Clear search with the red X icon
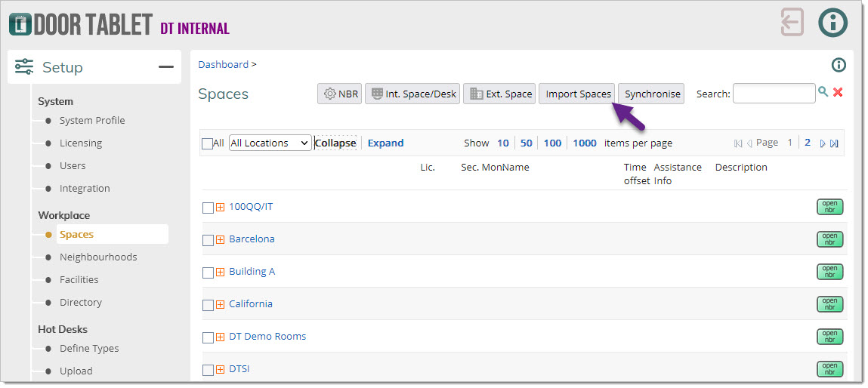This screenshot has height=388, width=868. (838, 92)
